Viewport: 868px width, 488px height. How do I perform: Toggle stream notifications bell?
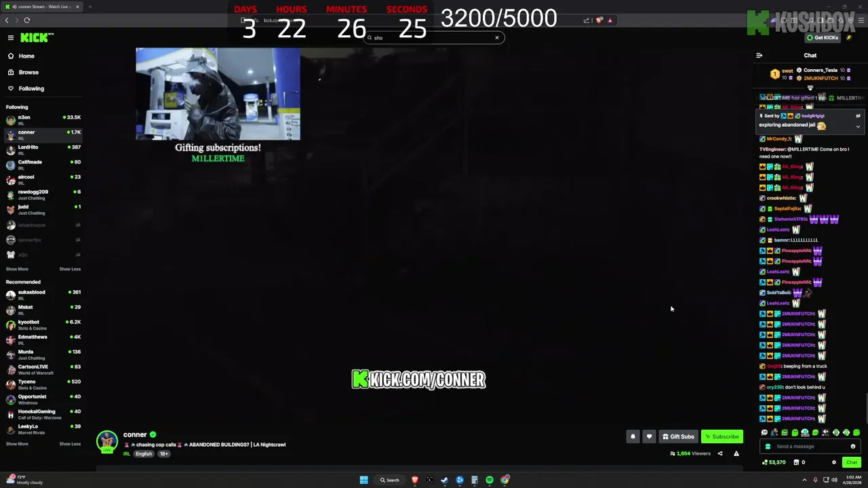coord(633,436)
